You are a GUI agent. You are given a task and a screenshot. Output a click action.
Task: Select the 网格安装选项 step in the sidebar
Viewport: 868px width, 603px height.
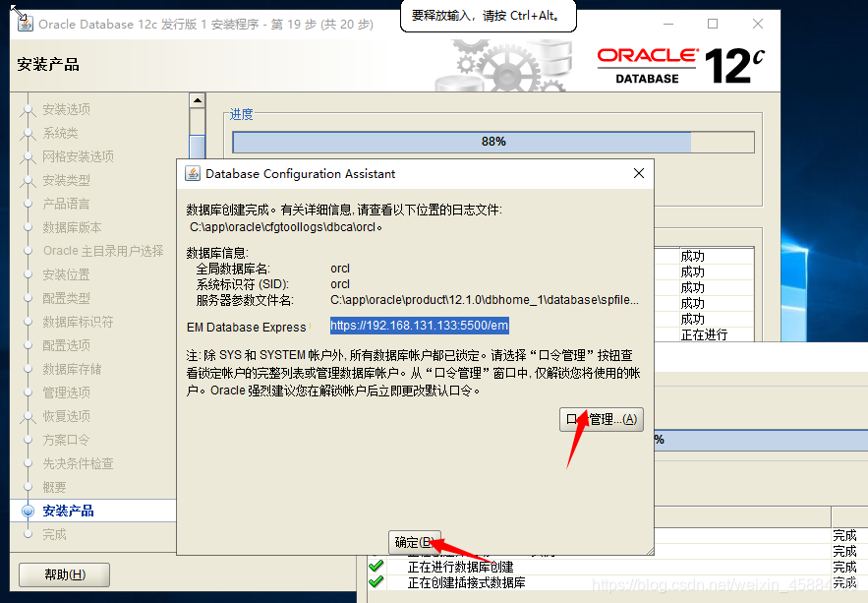78,156
